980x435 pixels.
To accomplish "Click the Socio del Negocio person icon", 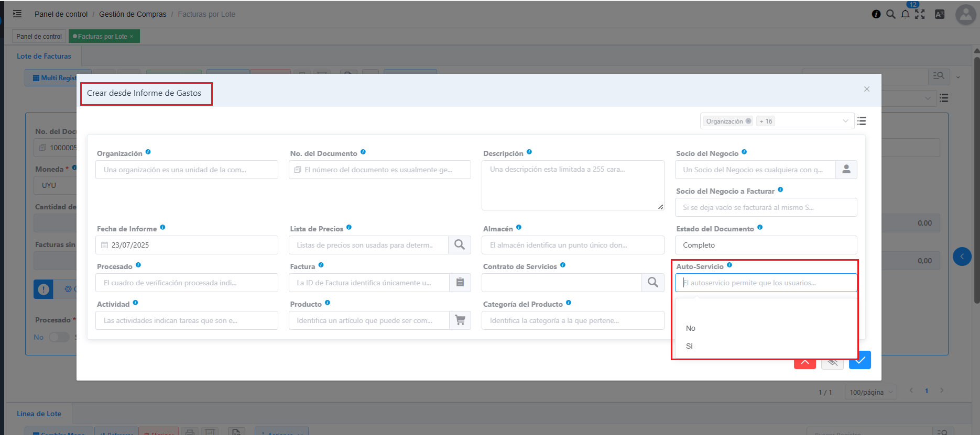I will click(x=846, y=170).
